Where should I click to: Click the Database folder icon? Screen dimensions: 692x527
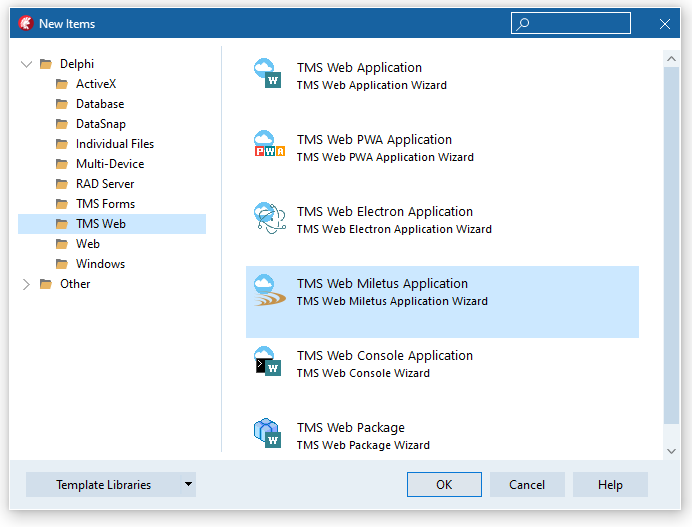pyautogui.click(x=62, y=104)
